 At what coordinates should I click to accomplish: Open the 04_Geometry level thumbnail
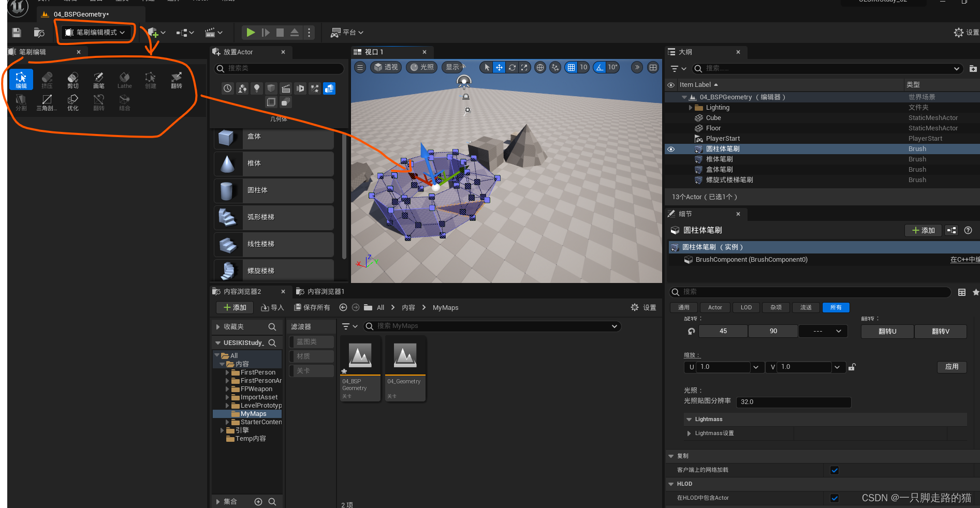tap(405, 368)
